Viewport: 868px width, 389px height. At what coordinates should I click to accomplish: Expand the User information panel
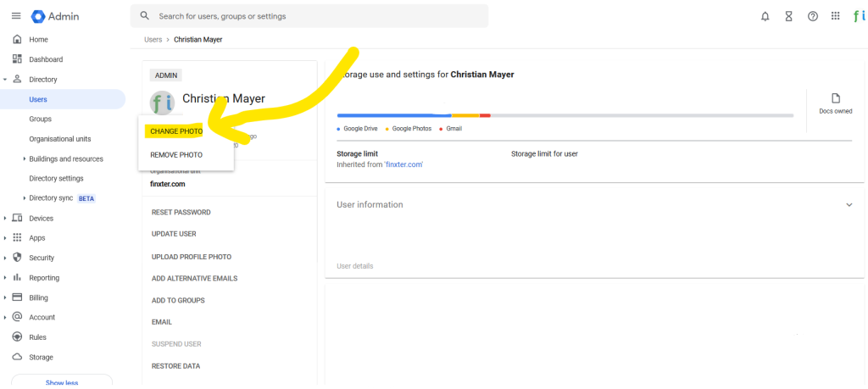point(849,205)
